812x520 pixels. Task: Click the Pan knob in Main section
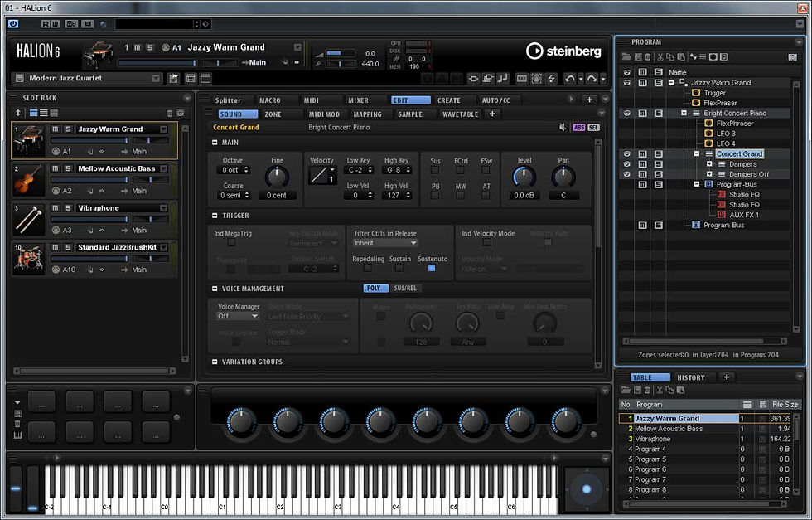pyautogui.click(x=563, y=177)
